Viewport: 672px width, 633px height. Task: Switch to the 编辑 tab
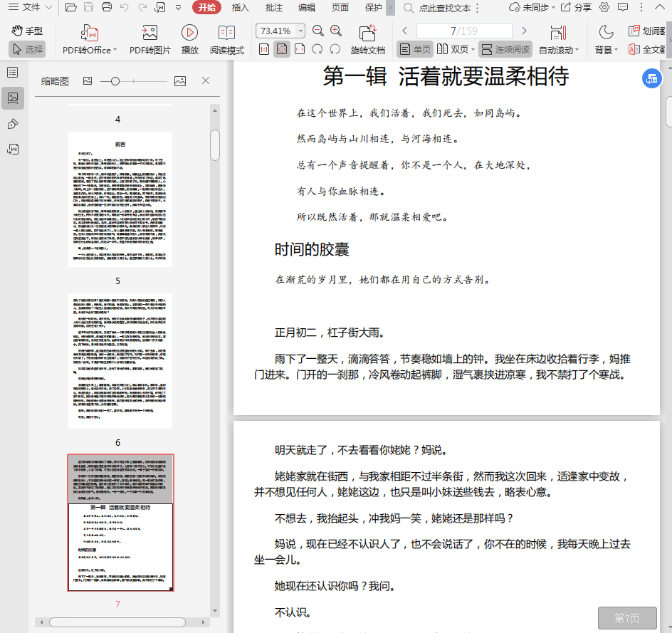point(306,7)
